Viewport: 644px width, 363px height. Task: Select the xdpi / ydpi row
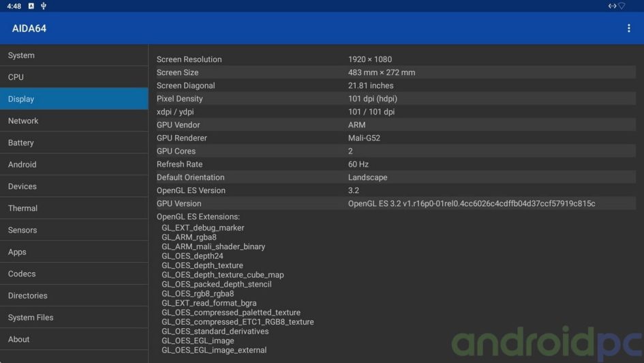[x=396, y=112]
